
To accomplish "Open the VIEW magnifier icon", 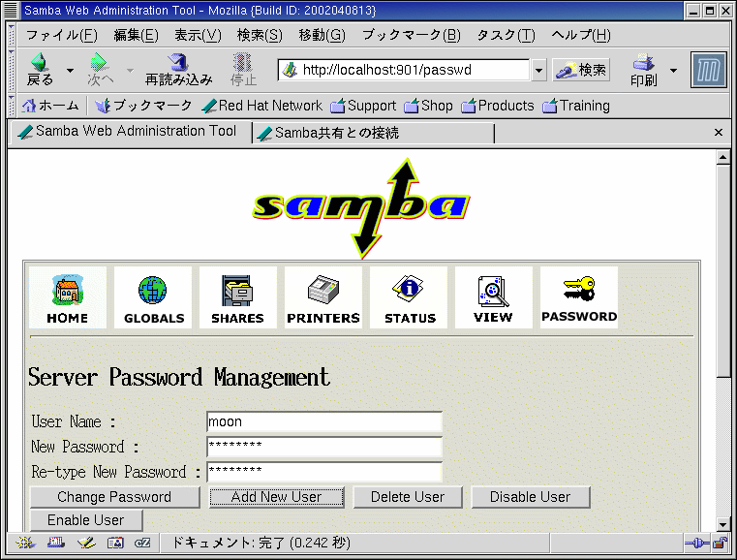I will tap(494, 297).
